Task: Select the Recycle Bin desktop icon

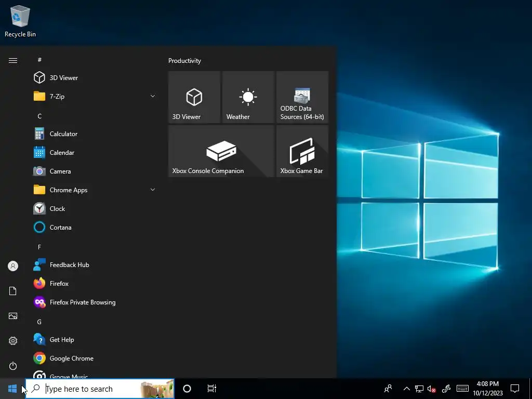Action: tap(20, 21)
